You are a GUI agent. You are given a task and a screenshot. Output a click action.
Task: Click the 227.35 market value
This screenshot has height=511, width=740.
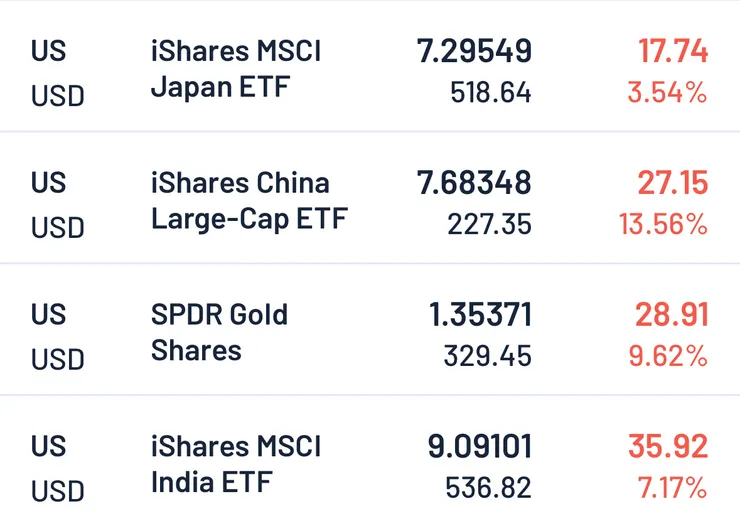[490, 225]
